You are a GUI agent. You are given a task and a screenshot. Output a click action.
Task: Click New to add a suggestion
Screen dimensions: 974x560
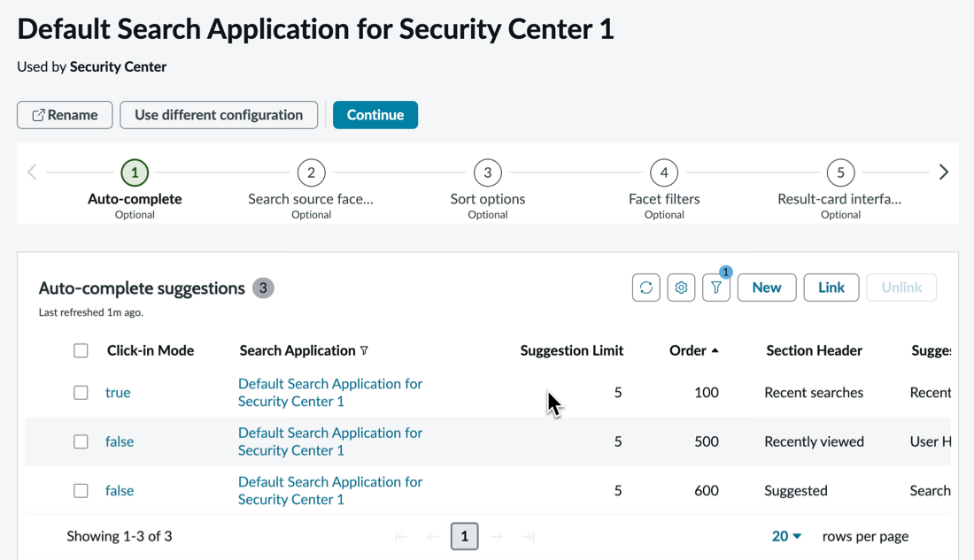click(x=767, y=288)
